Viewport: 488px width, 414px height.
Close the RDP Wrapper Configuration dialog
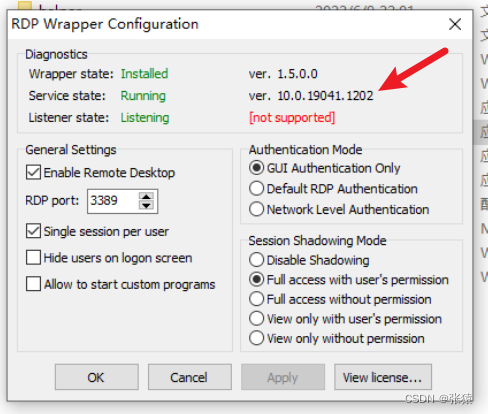tap(455, 24)
